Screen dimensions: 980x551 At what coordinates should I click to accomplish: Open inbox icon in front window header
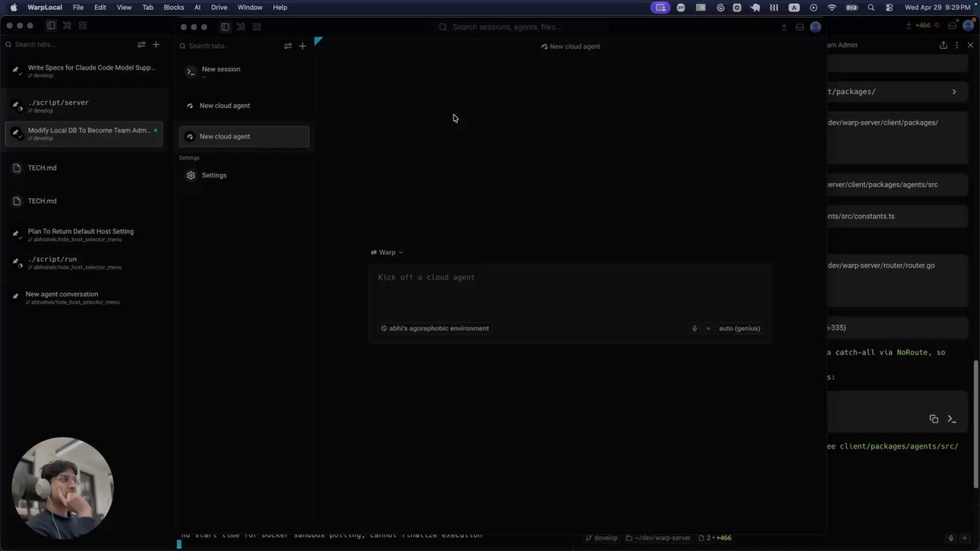(799, 27)
